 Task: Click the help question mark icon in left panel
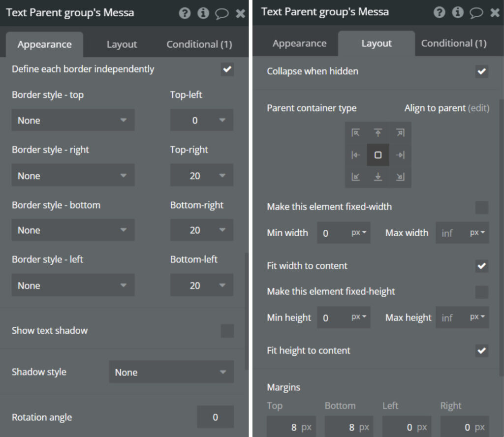tap(185, 13)
